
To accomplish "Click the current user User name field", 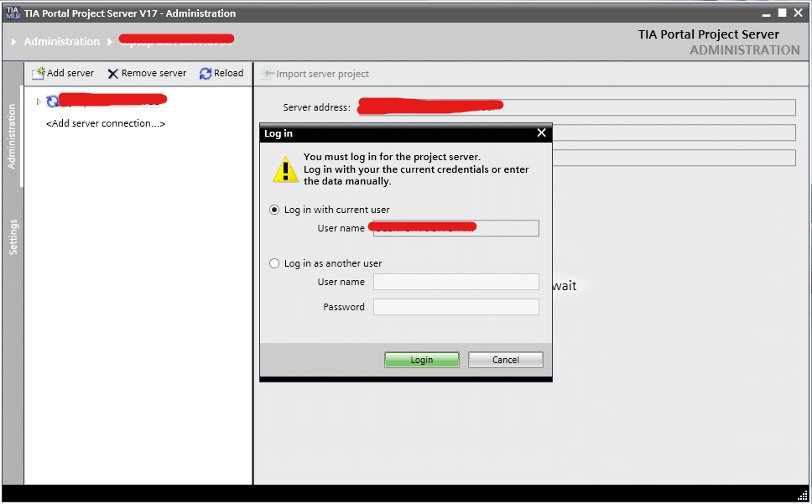I will 456,228.
